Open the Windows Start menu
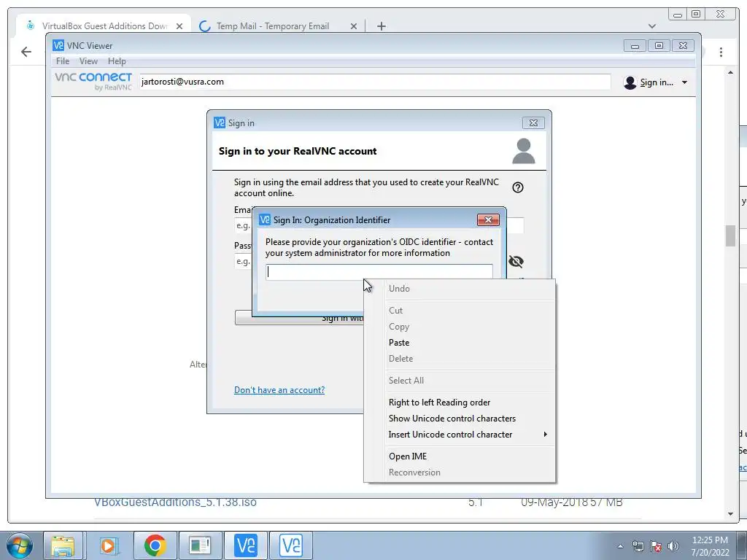Screen dimensions: 747x560 [x=19, y=545]
